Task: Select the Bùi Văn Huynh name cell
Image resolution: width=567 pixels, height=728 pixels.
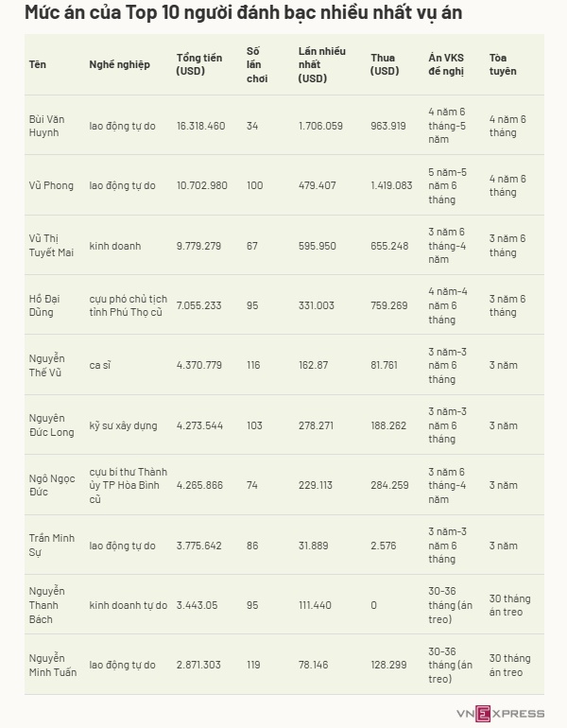Action: [x=46, y=126]
